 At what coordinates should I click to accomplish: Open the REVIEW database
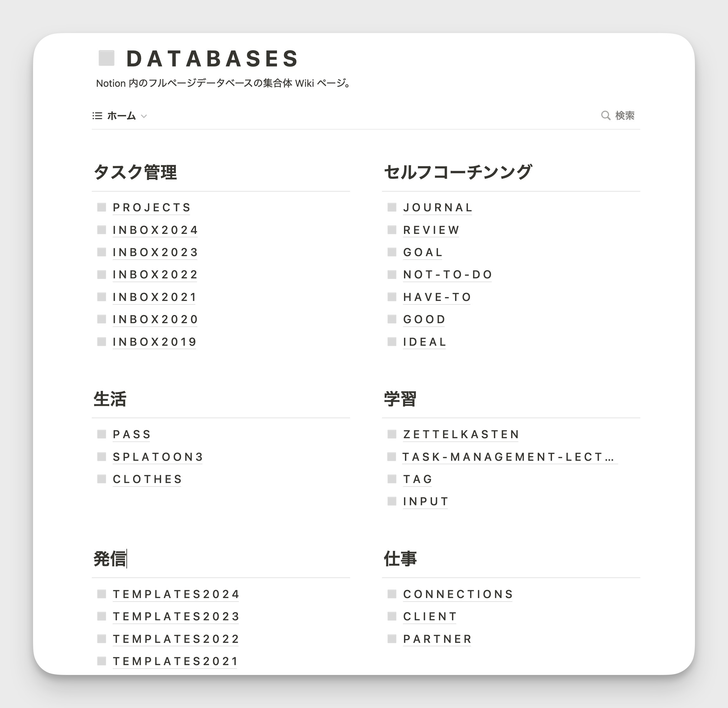[x=431, y=230]
